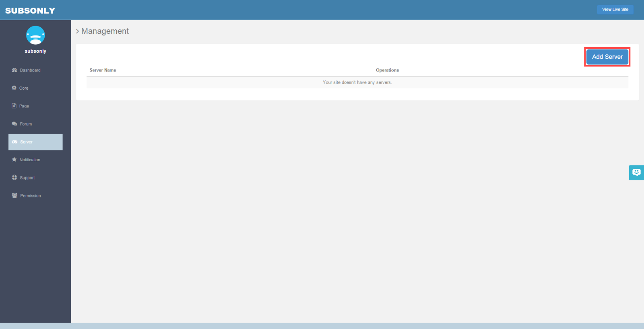Open the Forum chat bubbles icon
The width and height of the screenshot is (644, 329).
(14, 124)
